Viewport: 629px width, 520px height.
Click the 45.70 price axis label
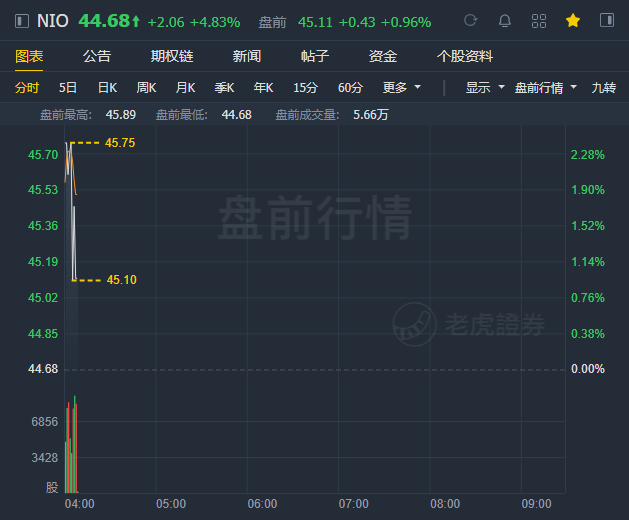point(43,154)
